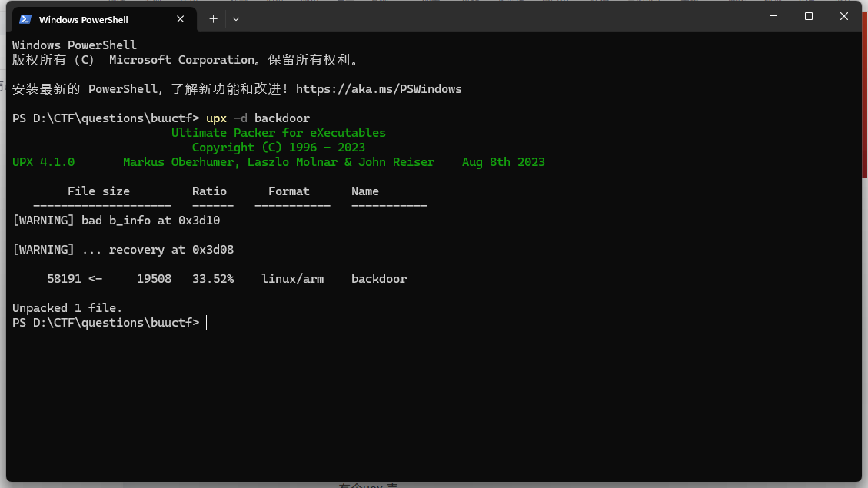Maximize the terminal window
The height and width of the screenshot is (488, 868).
pyautogui.click(x=809, y=17)
